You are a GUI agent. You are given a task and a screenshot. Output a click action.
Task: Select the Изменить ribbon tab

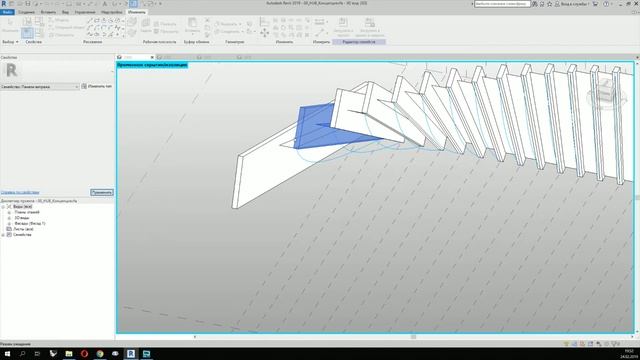click(136, 12)
